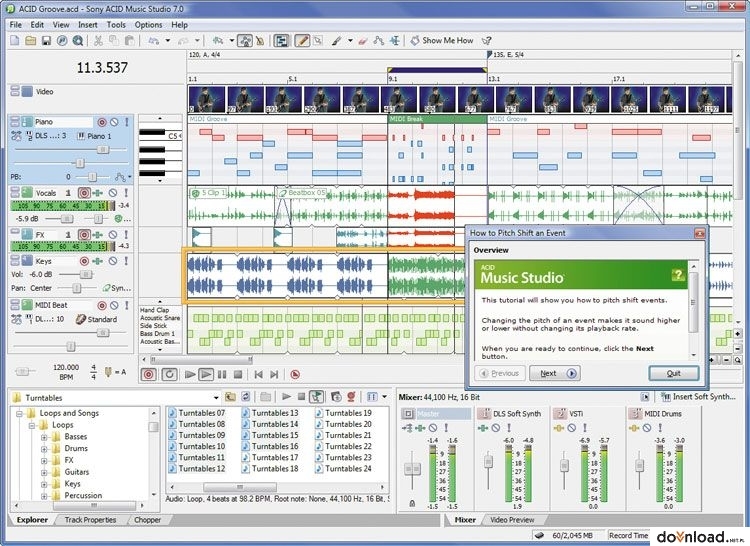Mute the Keys track
Screen dimensions: 750x546
pos(113,261)
